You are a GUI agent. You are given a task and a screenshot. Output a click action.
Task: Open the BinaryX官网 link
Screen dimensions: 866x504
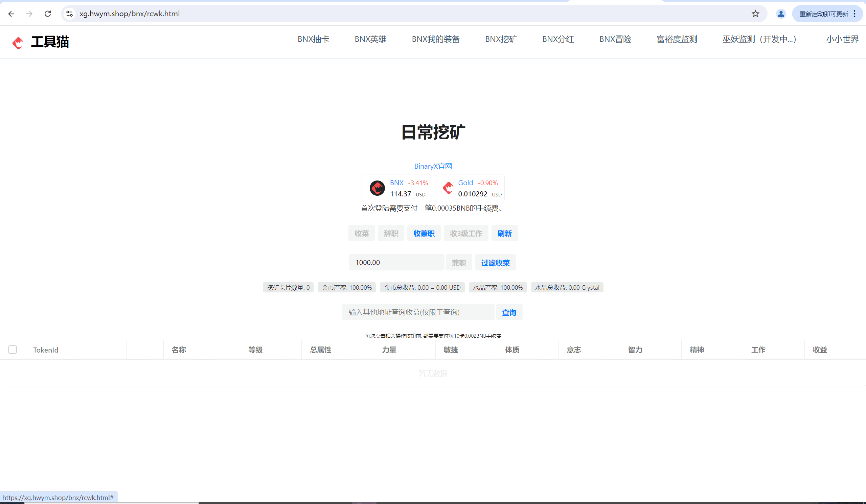433,166
